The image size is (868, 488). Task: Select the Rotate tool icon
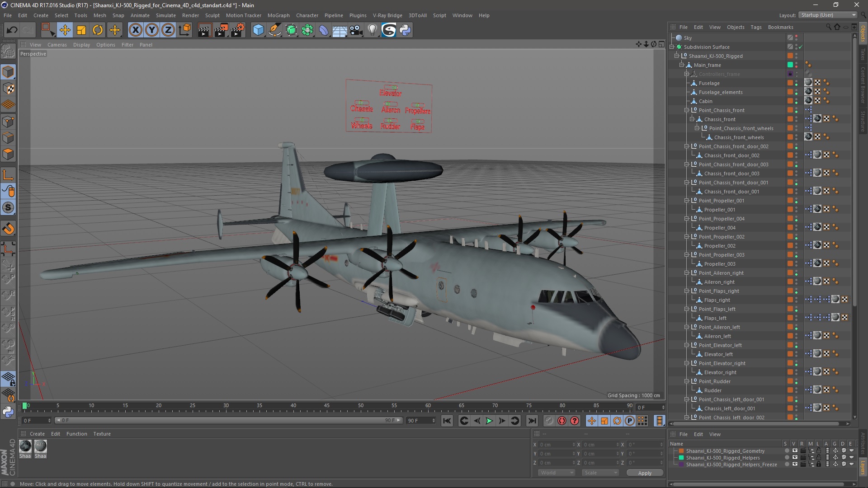pyautogui.click(x=98, y=30)
